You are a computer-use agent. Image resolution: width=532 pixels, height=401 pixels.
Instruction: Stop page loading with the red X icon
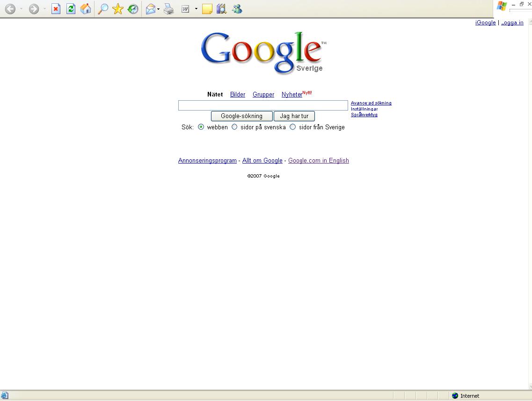pos(56,9)
